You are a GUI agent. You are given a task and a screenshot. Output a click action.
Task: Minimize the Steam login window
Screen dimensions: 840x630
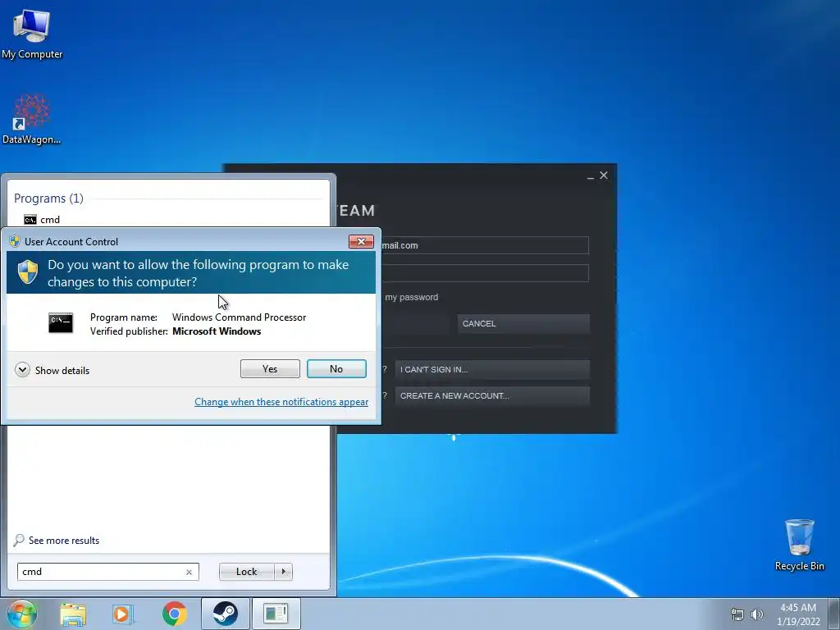591,176
